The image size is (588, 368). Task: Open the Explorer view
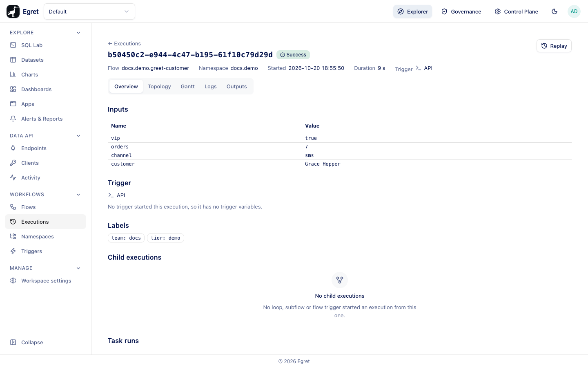pyautogui.click(x=412, y=11)
